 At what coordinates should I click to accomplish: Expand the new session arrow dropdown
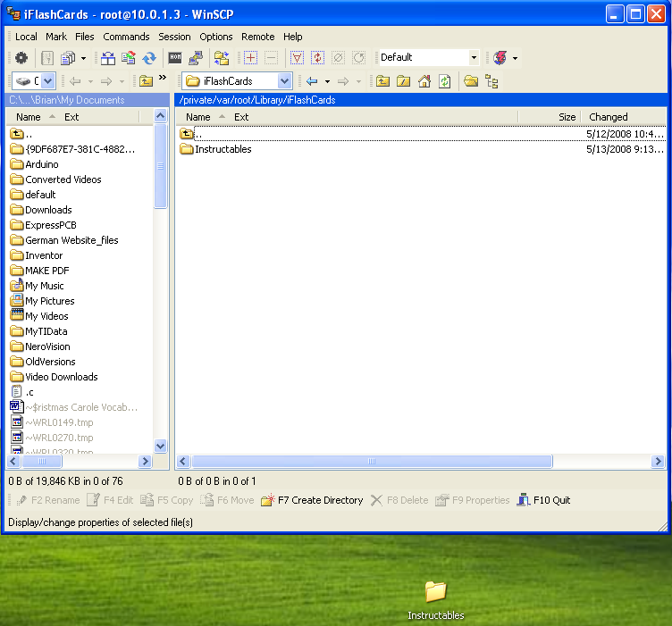tap(515, 58)
